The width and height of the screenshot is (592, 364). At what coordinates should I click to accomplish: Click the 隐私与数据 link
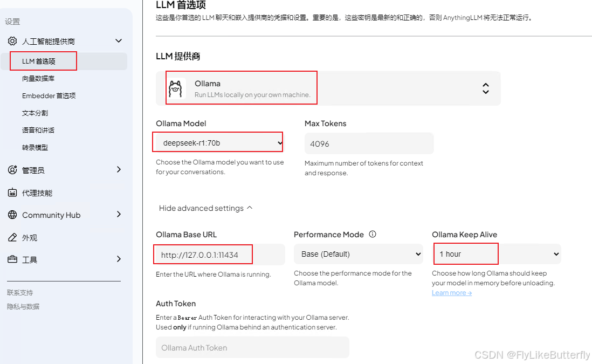(x=23, y=307)
